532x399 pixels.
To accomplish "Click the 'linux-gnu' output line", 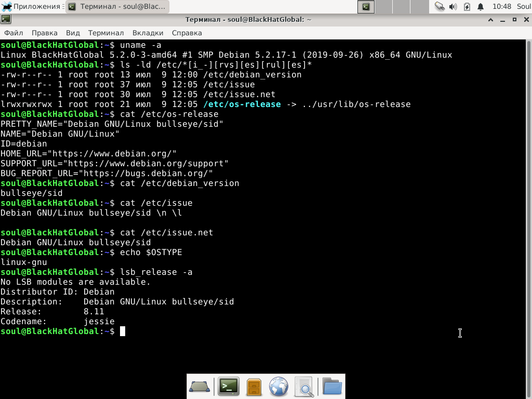I will (24, 262).
